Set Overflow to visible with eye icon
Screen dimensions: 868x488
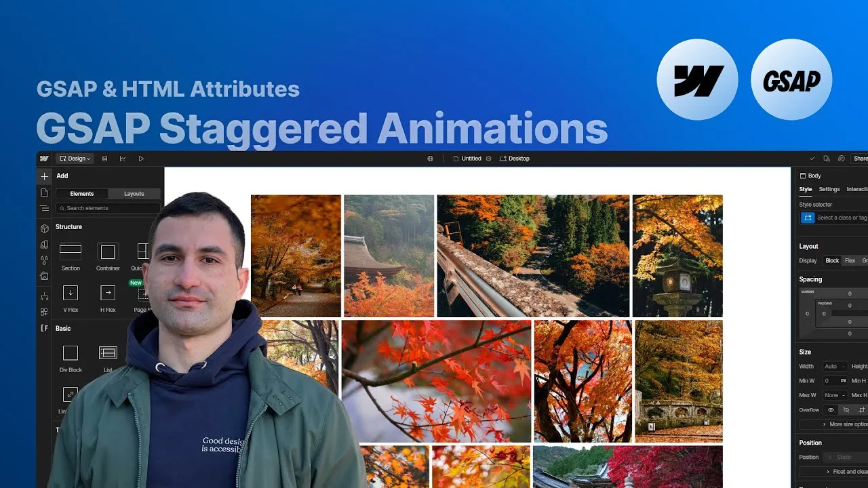[x=830, y=410]
